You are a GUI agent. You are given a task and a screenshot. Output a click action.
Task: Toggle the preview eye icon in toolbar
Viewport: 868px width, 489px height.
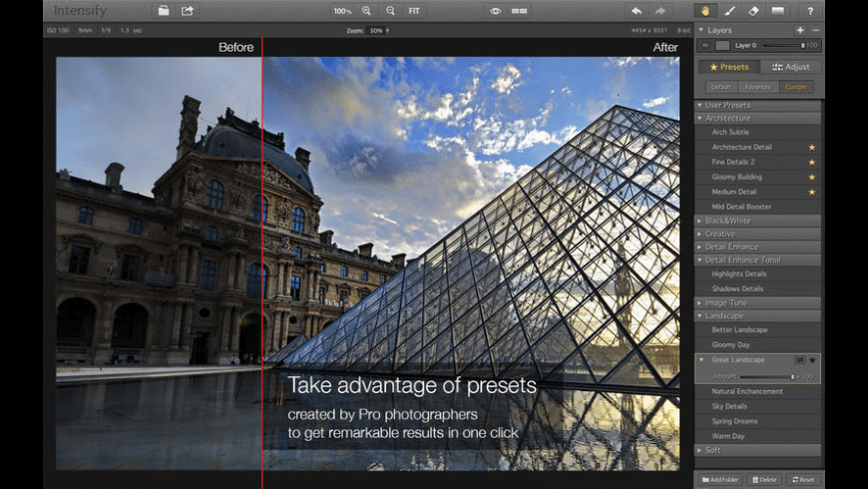coord(495,11)
